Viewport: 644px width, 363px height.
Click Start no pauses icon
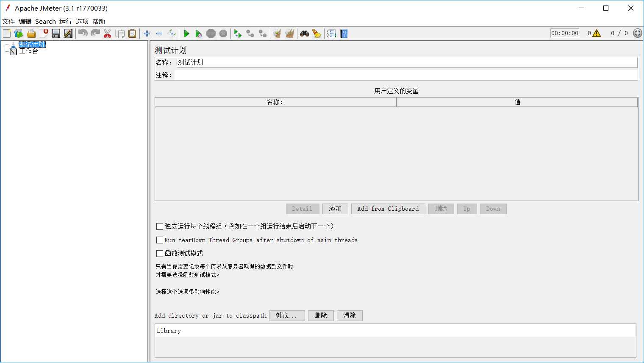point(199,34)
